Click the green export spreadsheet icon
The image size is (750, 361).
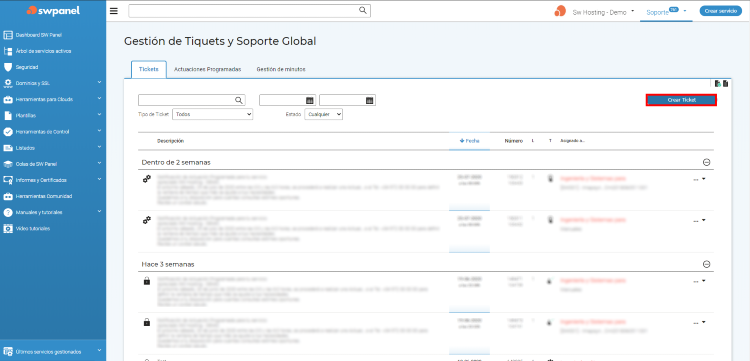[717, 84]
